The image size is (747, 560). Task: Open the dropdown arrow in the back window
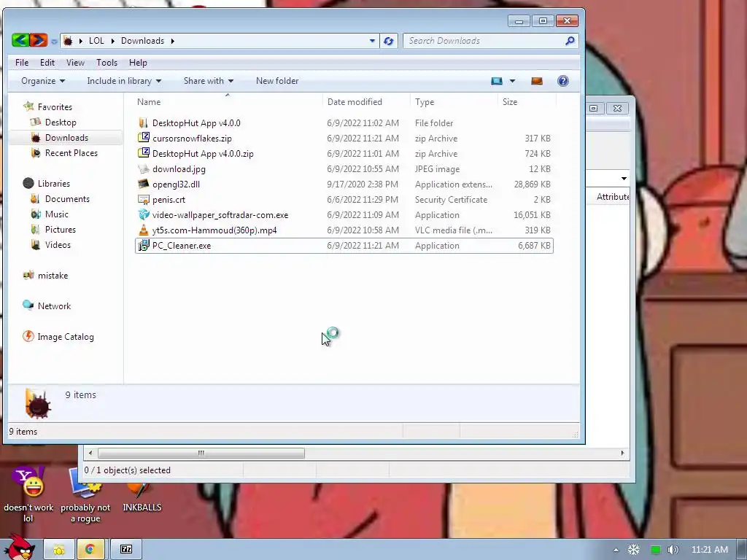(624, 179)
